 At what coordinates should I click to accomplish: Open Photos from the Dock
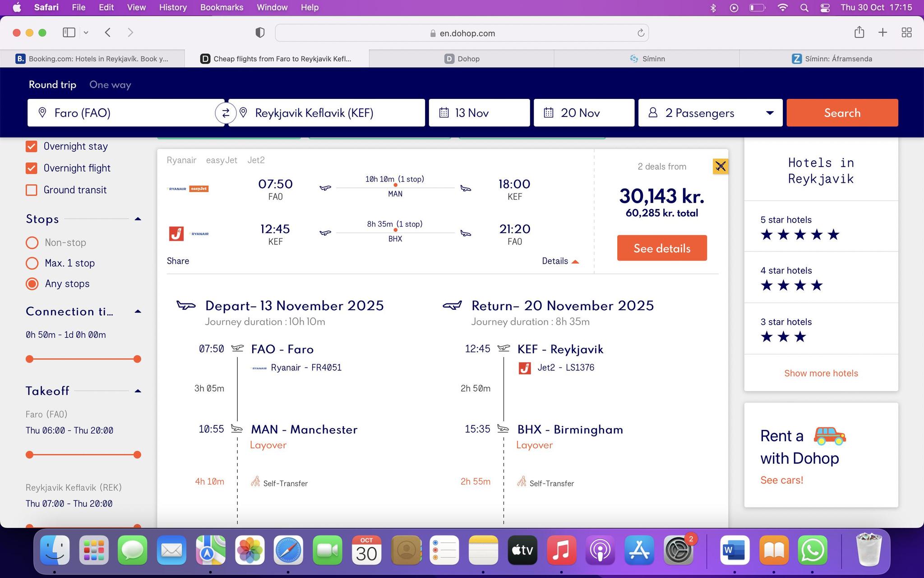pyautogui.click(x=249, y=550)
